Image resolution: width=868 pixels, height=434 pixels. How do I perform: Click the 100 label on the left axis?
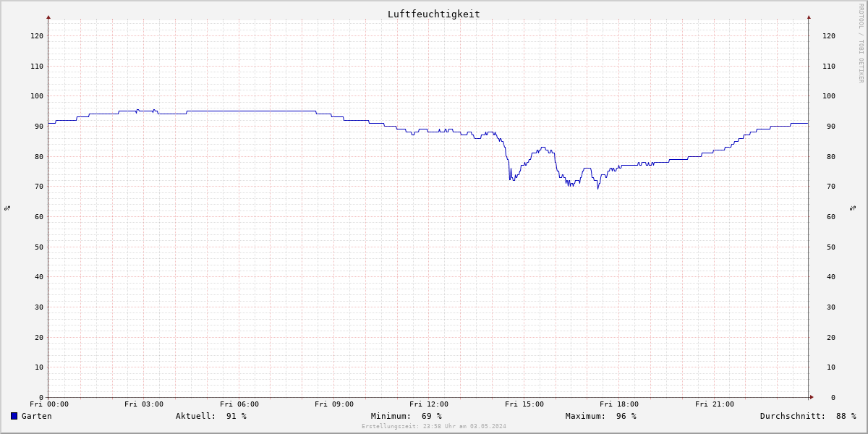coord(37,95)
